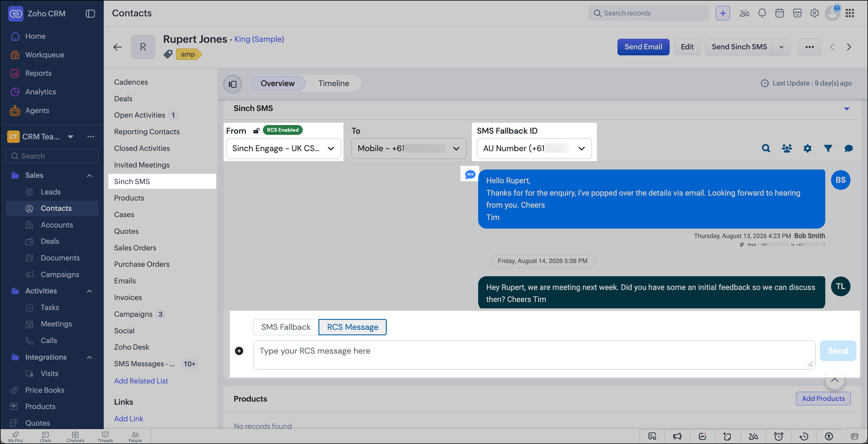Viewport: 868px width, 444px height.
Task: Click in the Search records field
Action: 649,13
